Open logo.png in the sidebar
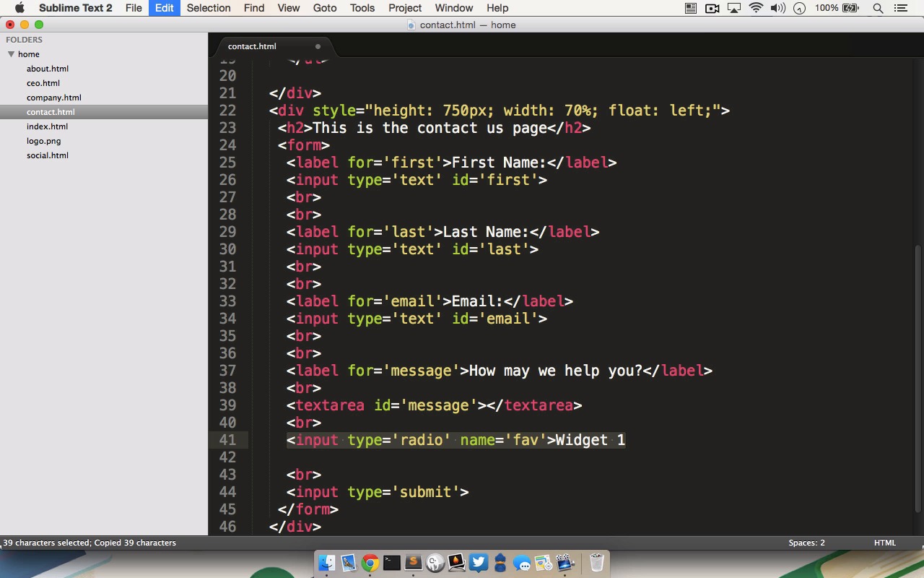 click(x=44, y=141)
